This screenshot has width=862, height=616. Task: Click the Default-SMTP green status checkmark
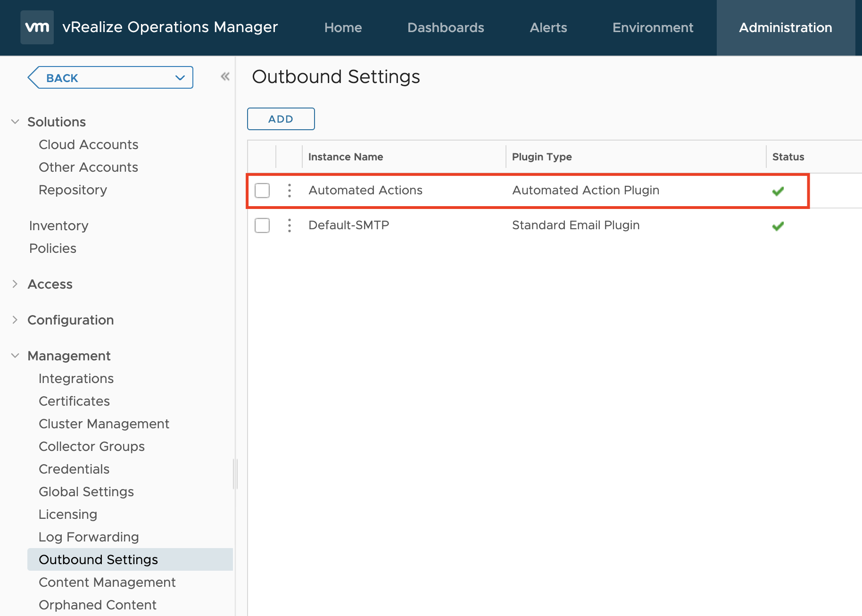click(778, 226)
